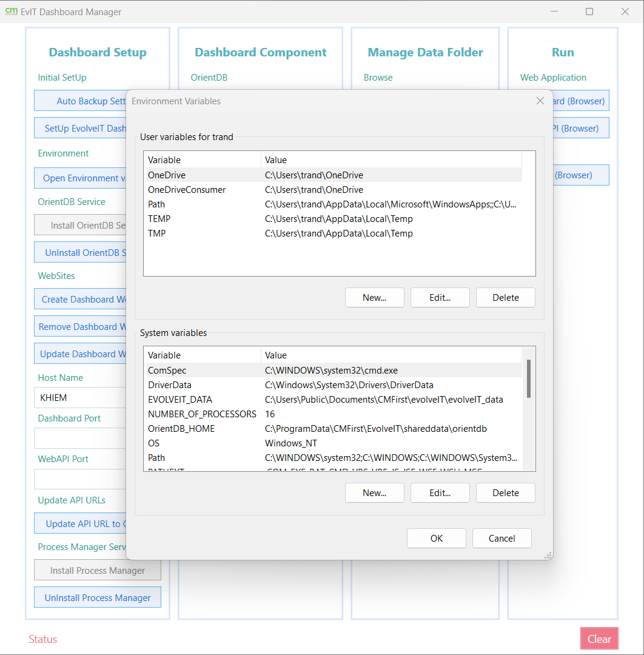Click the Variable column header in System variables
Viewport: 644px width, 655px height.
coord(203,355)
